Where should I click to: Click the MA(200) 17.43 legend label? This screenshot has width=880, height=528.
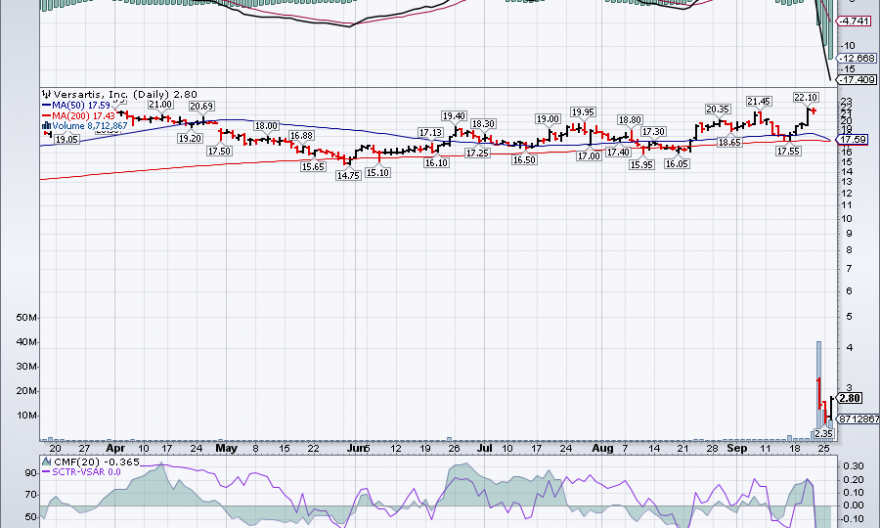pyautogui.click(x=85, y=116)
